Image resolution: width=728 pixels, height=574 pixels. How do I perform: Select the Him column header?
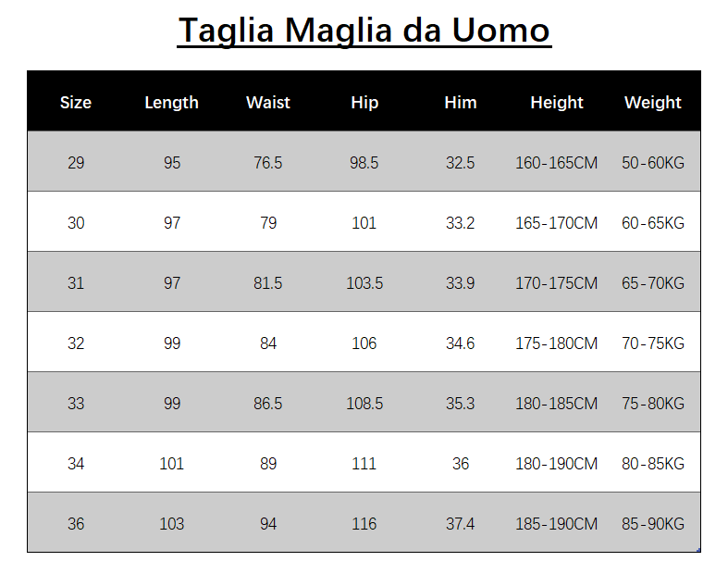tap(461, 103)
